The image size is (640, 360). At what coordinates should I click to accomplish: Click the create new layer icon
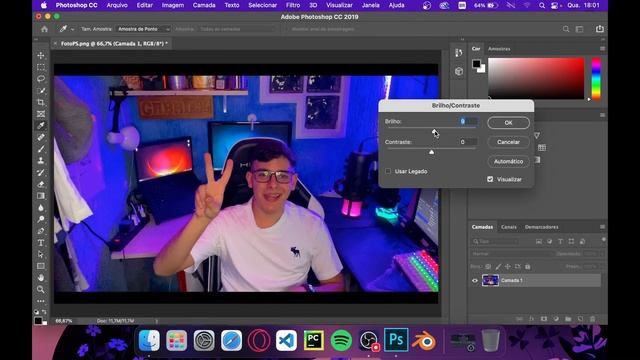(x=580, y=319)
